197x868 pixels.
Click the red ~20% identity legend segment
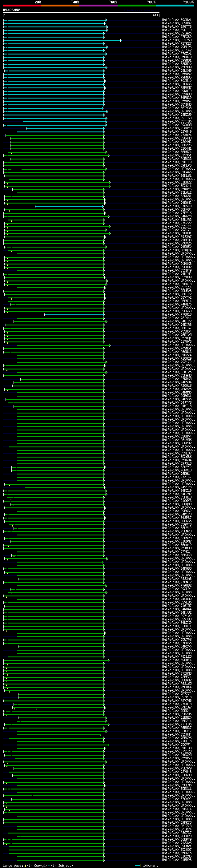click(x=22, y=6)
